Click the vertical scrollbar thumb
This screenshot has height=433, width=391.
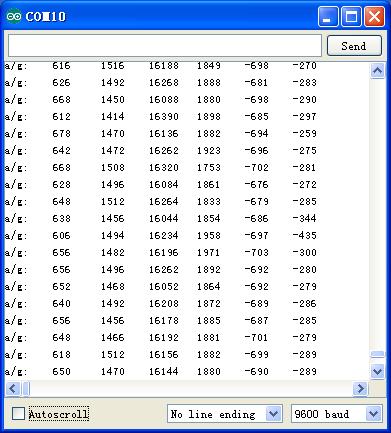(377, 355)
